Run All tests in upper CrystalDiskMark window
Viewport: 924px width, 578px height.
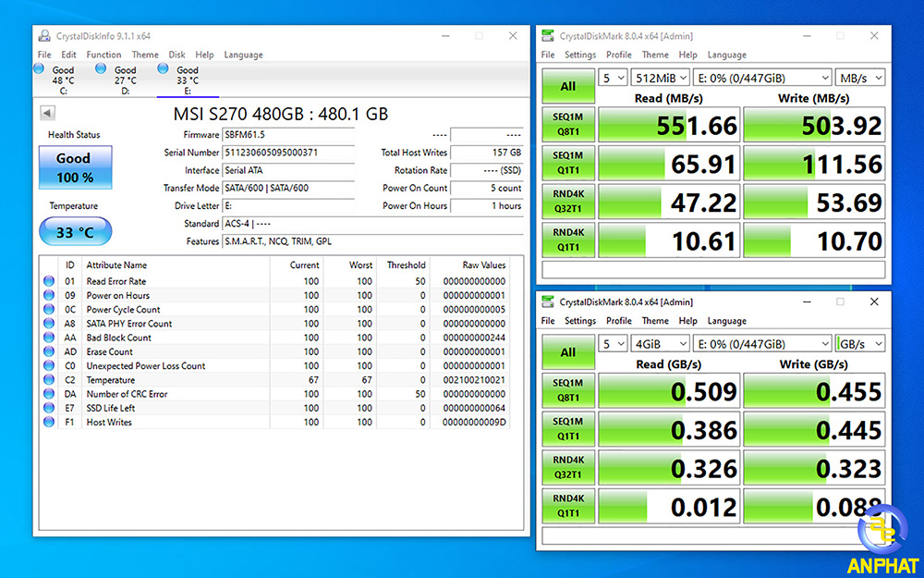point(568,86)
